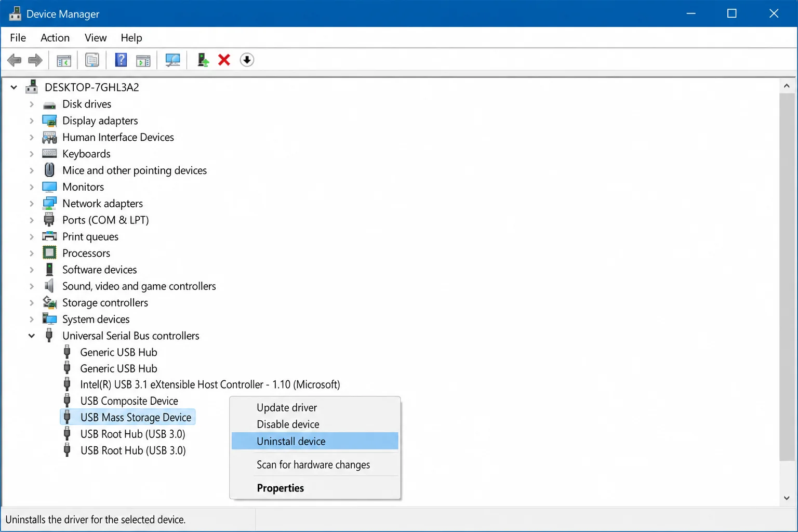Click red X Uninstall device toolbar icon
Viewport: 798px width, 532px height.
coord(224,60)
